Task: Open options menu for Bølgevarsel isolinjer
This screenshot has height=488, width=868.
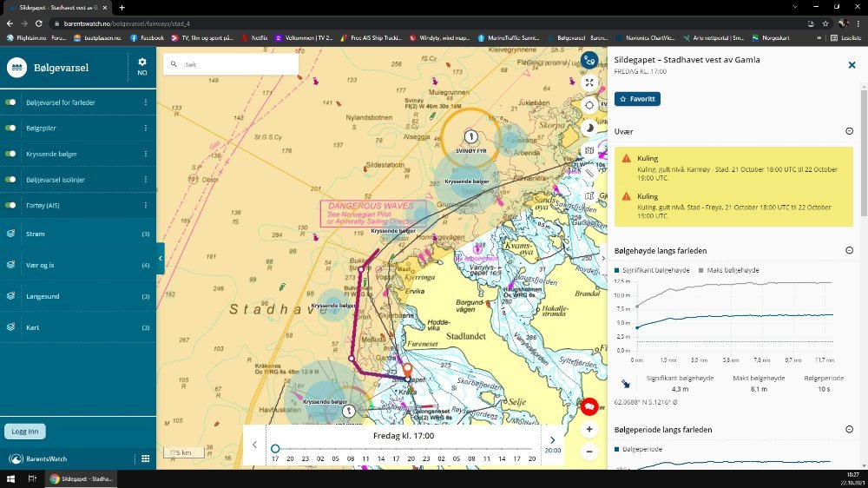Action: (x=146, y=180)
